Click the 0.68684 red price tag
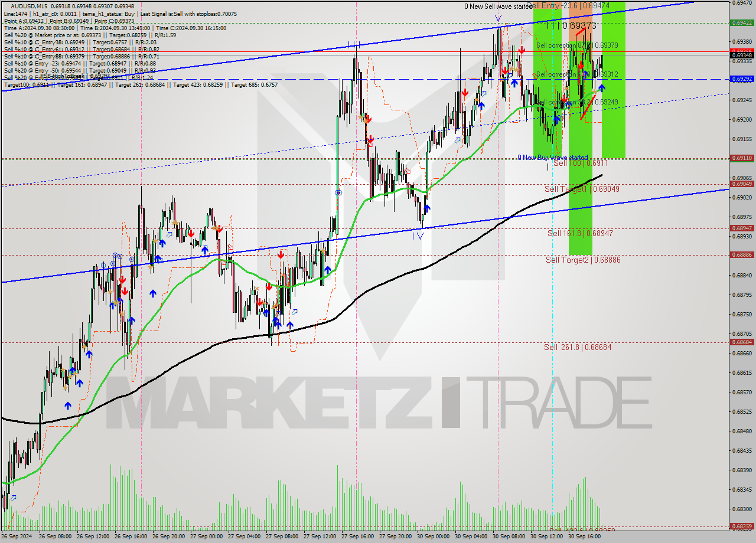The image size is (756, 543). click(742, 342)
